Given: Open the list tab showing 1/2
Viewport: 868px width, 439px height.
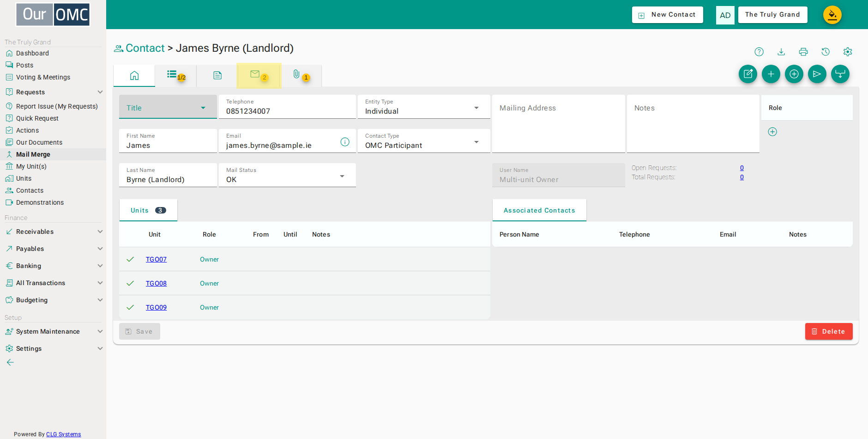Looking at the screenshot, I should click(176, 75).
